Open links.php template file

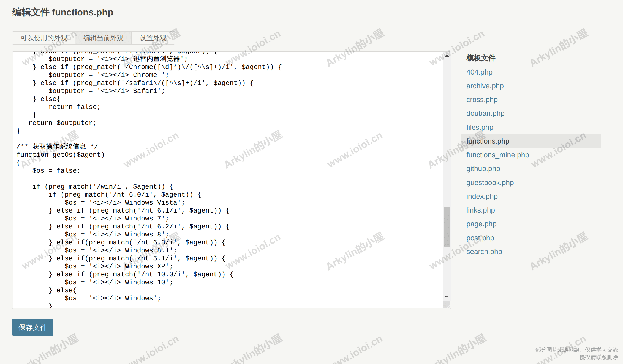(x=480, y=210)
